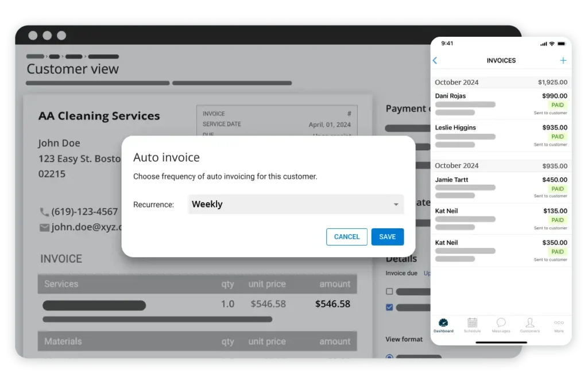Tap the back chevron on the Invoices screen

(435, 60)
